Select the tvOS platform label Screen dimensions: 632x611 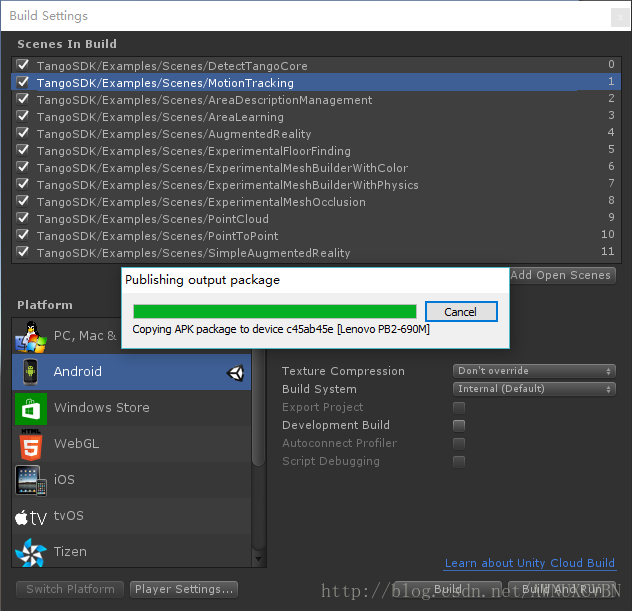pos(69,515)
